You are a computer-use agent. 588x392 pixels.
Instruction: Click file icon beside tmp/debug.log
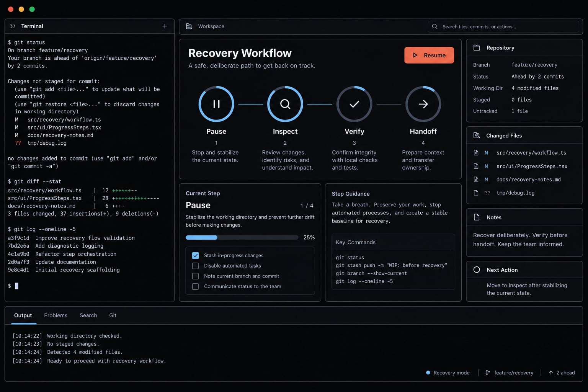476,193
